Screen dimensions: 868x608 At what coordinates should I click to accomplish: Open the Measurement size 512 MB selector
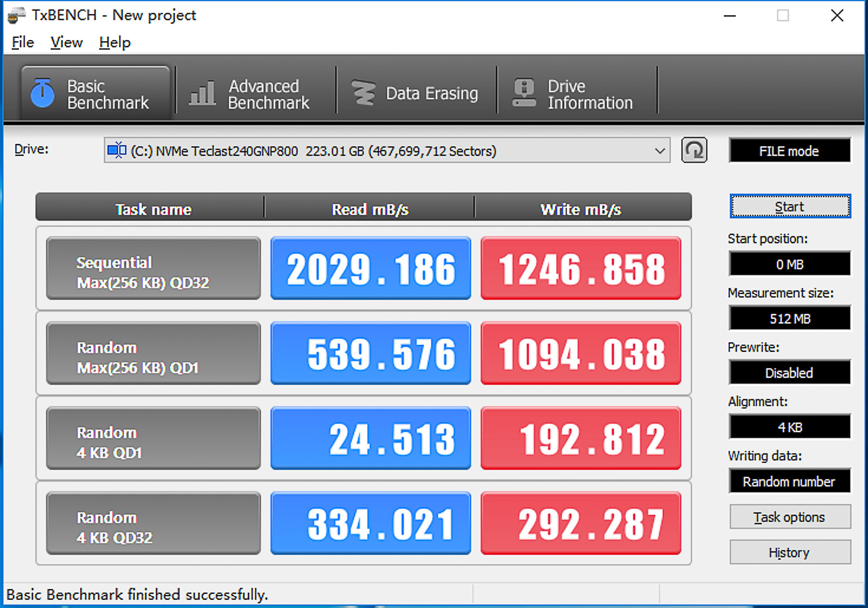(x=789, y=318)
